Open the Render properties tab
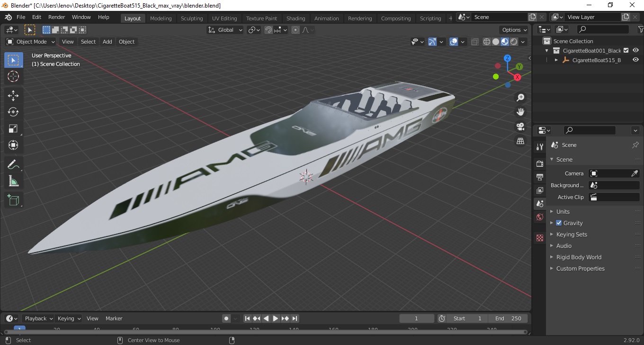 pos(540,163)
